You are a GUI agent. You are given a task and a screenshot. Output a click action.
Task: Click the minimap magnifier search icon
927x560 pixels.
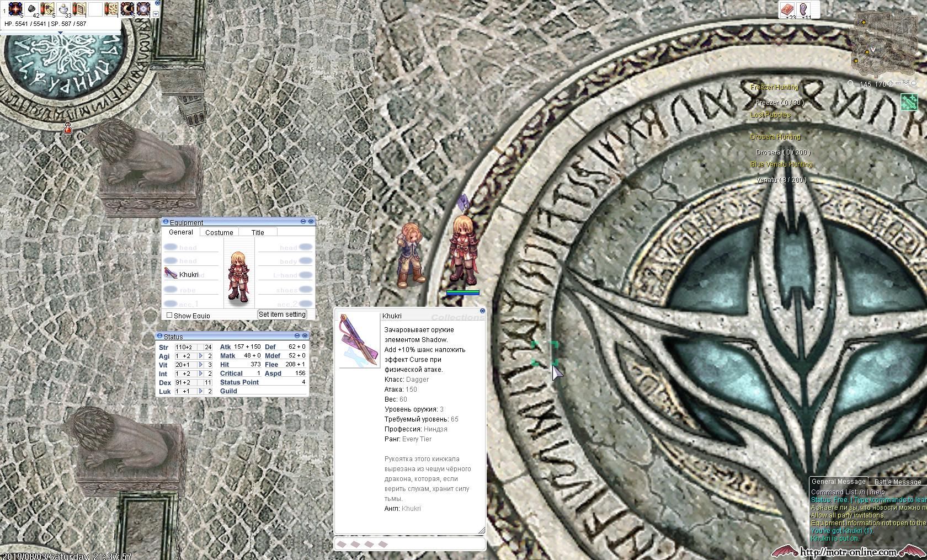(851, 84)
